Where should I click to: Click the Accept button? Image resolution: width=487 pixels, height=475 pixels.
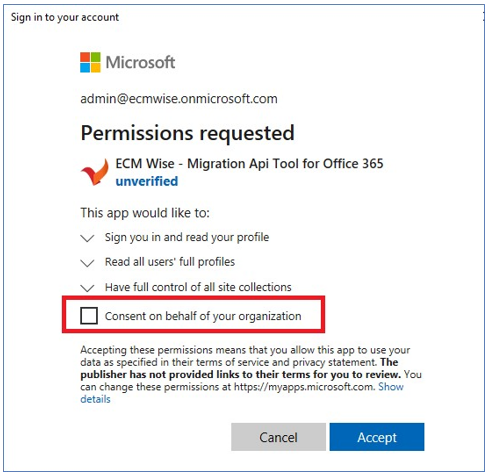pos(377,437)
